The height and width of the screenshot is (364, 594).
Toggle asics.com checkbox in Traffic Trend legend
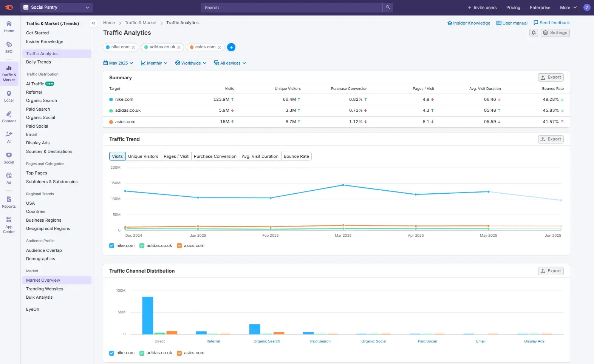(179, 246)
